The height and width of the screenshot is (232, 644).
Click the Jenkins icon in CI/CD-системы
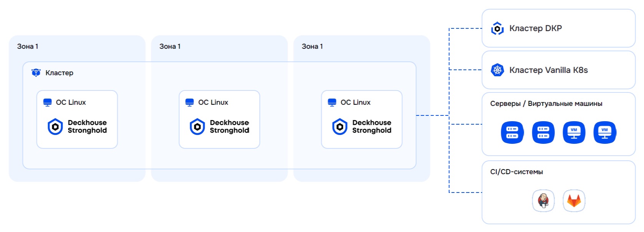(x=543, y=201)
